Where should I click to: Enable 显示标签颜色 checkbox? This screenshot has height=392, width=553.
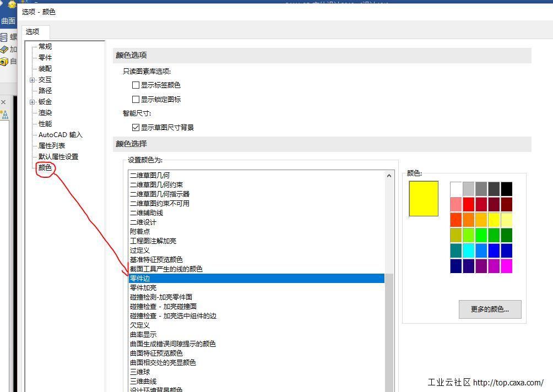tap(136, 85)
